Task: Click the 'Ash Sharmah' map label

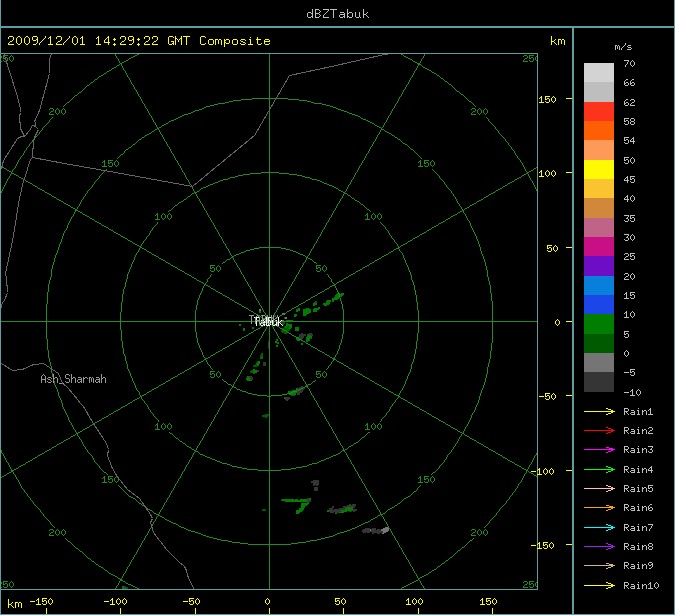Action: pyautogui.click(x=73, y=379)
